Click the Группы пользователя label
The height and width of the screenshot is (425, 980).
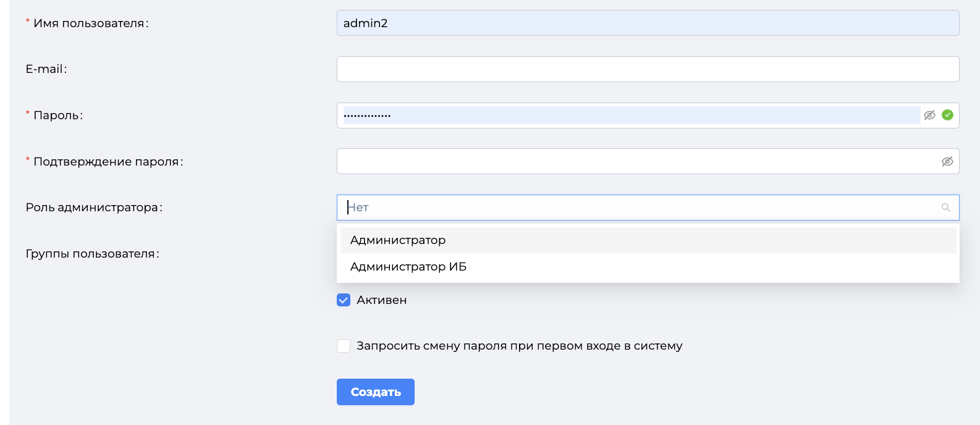tap(93, 254)
